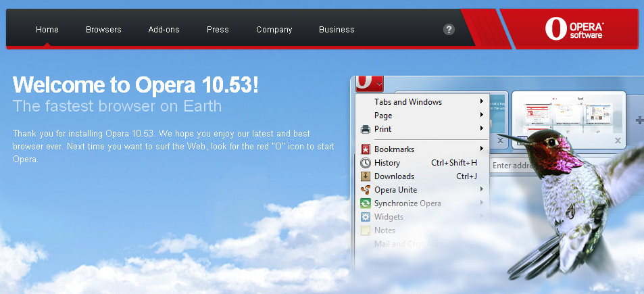
Task: Click the printer icon beside Print
Action: [x=365, y=129]
